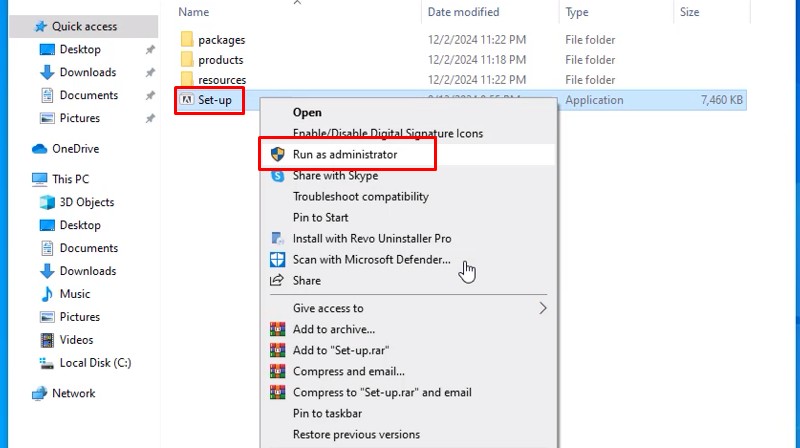Click WinRAR icon beside Add to archive
The width and height of the screenshot is (800, 448).
[277, 329]
